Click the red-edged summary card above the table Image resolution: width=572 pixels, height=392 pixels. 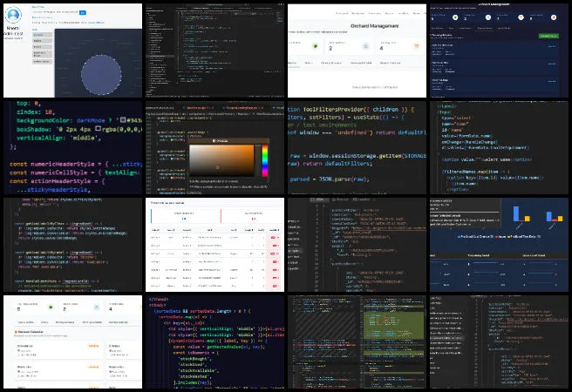[252, 216]
